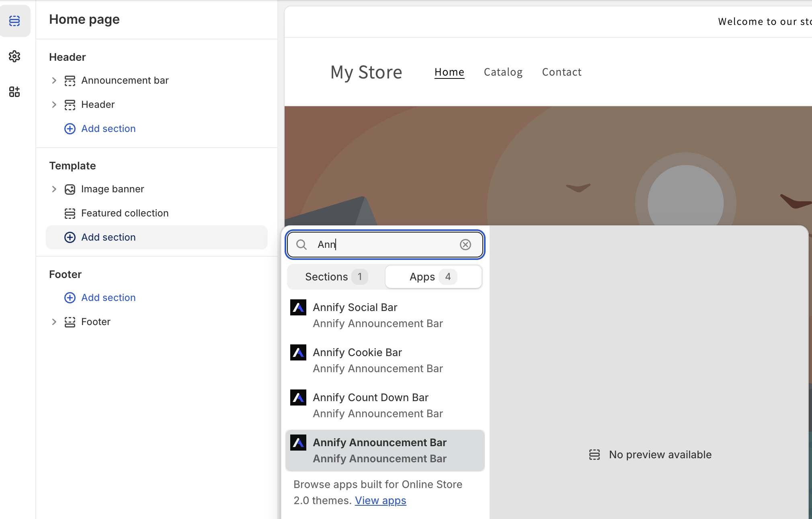This screenshot has width=812, height=519.
Task: Focus the section search input field
Action: [385, 245]
